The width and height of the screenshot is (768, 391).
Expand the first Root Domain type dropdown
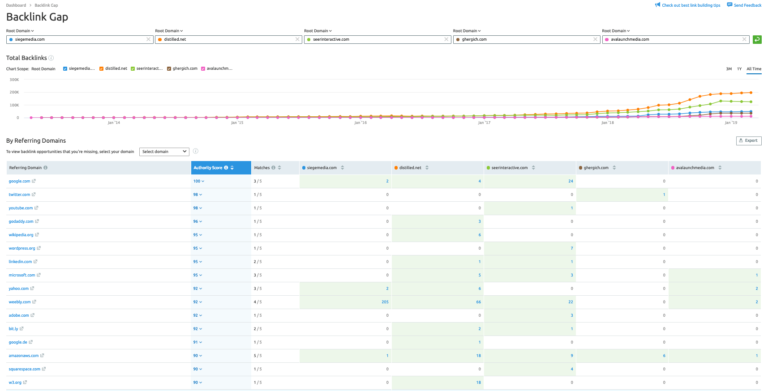[x=20, y=31]
